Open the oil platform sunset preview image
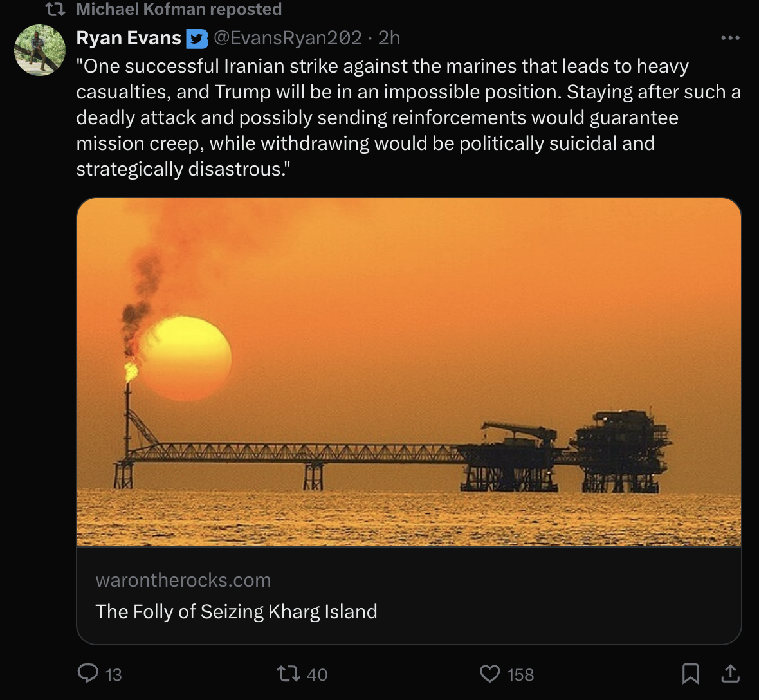Viewport: 759px width, 700px height. 409,372
